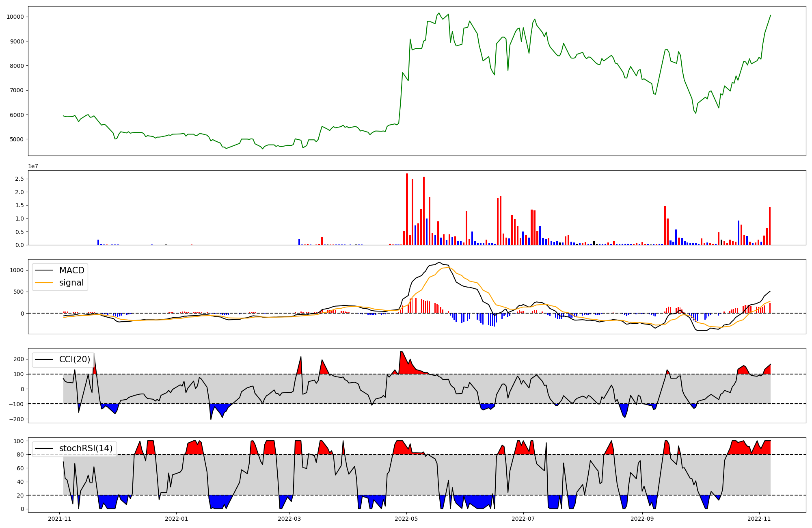Click the 80 stochRSI axis tick label
812x528 pixels.
20,454
